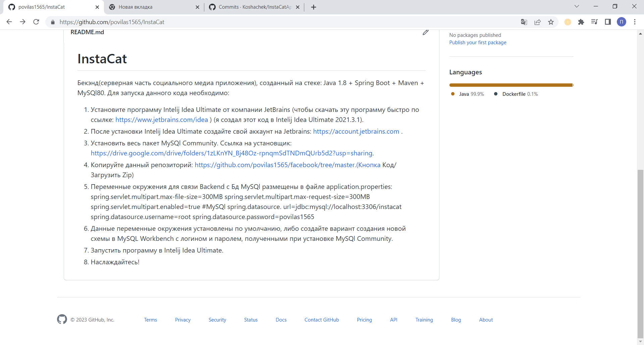Viewport: 644px width, 345px height.
Task: Open the Blog footer link
Action: coord(456,320)
